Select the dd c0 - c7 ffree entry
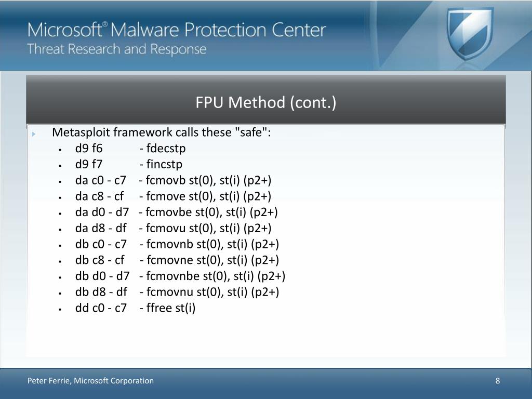The width and height of the screenshot is (532, 399). 136,308
